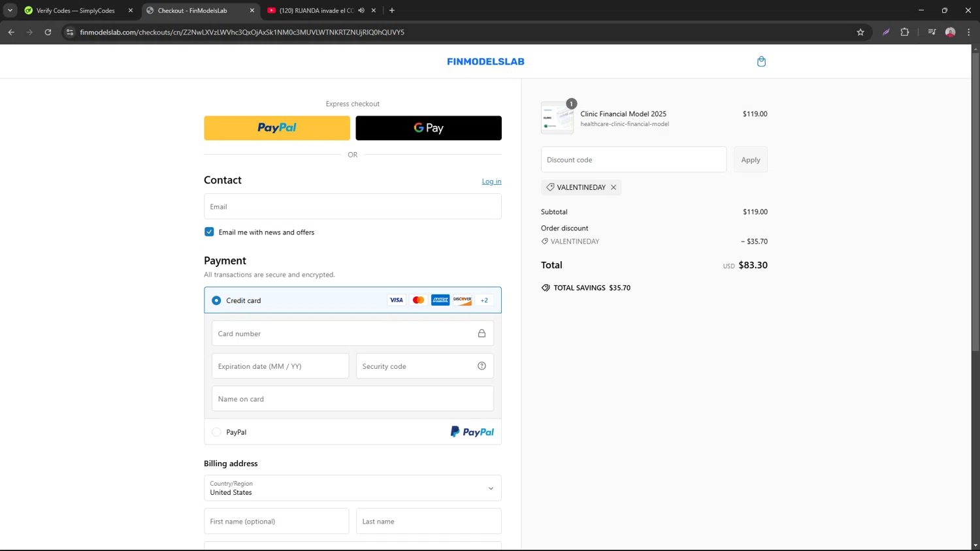This screenshot has height=551, width=980.
Task: Click the TOTAL SAVINGS $35.70 text
Action: [592, 288]
